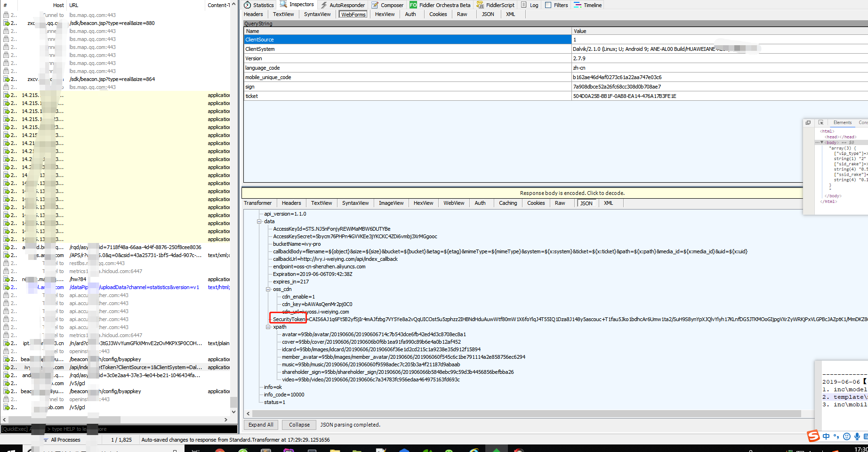Switch to the HexView inspector tab
This screenshot has height=452, width=868.
pyautogui.click(x=385, y=14)
